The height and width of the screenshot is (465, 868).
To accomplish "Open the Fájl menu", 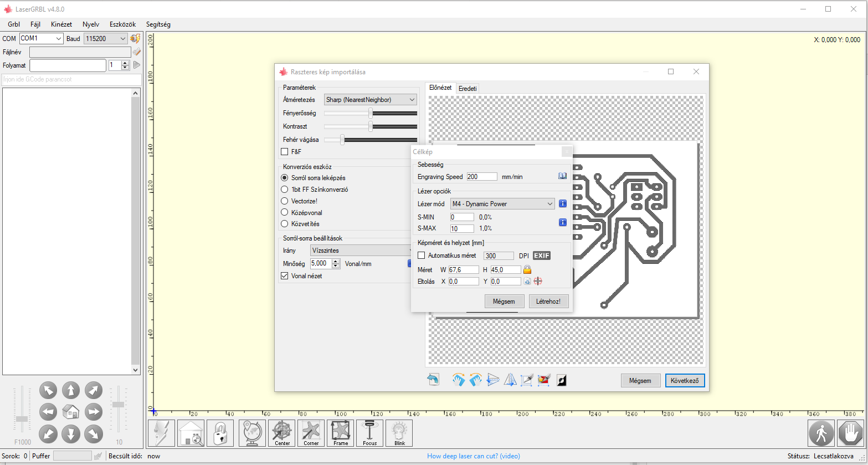I will [x=35, y=24].
